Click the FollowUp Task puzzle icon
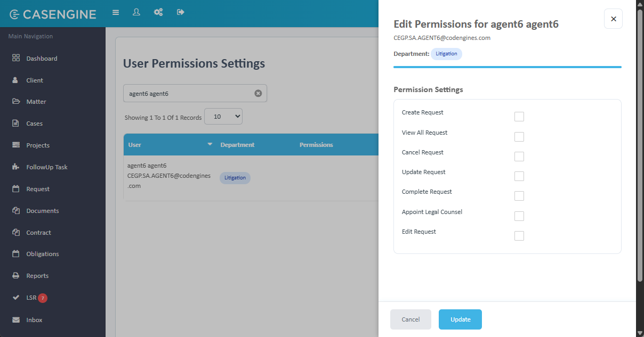The width and height of the screenshot is (644, 337). [16, 167]
